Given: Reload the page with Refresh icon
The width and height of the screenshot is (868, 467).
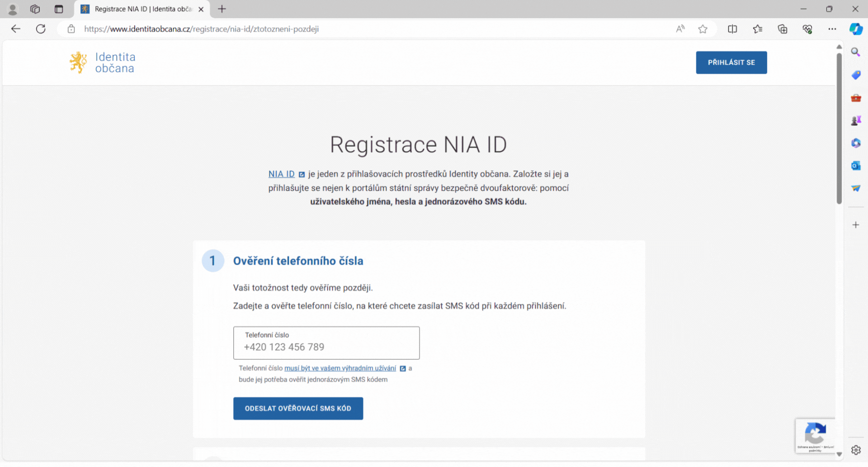Looking at the screenshot, I should coord(41,29).
